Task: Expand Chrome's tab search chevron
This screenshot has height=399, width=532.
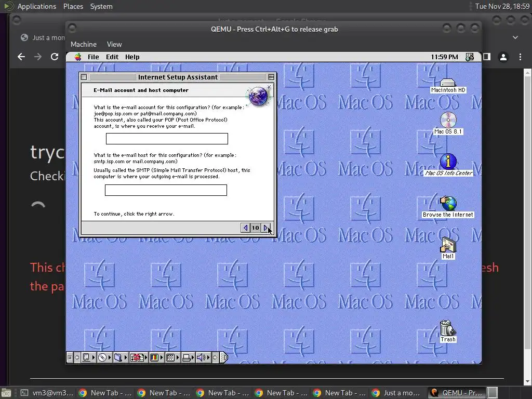Action: click(515, 37)
